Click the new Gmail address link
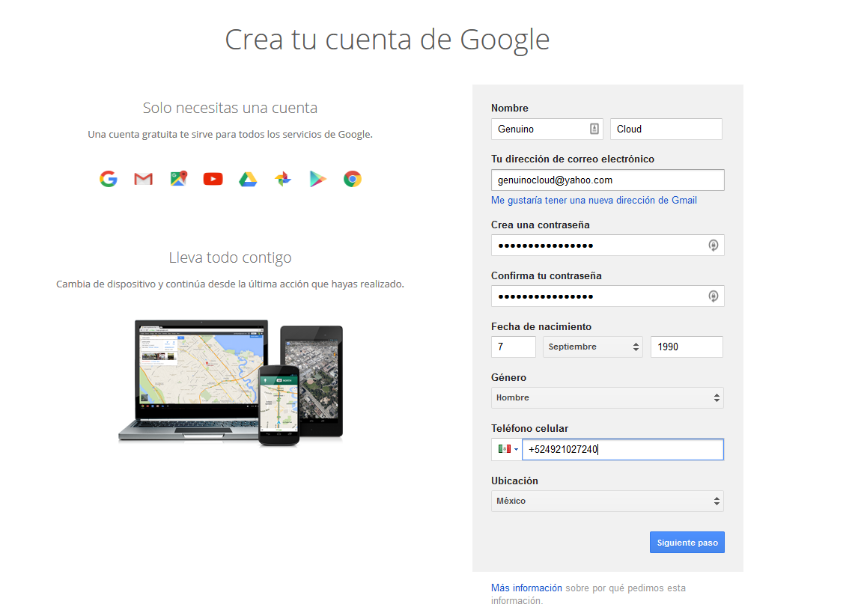The image size is (867, 616). tap(594, 200)
